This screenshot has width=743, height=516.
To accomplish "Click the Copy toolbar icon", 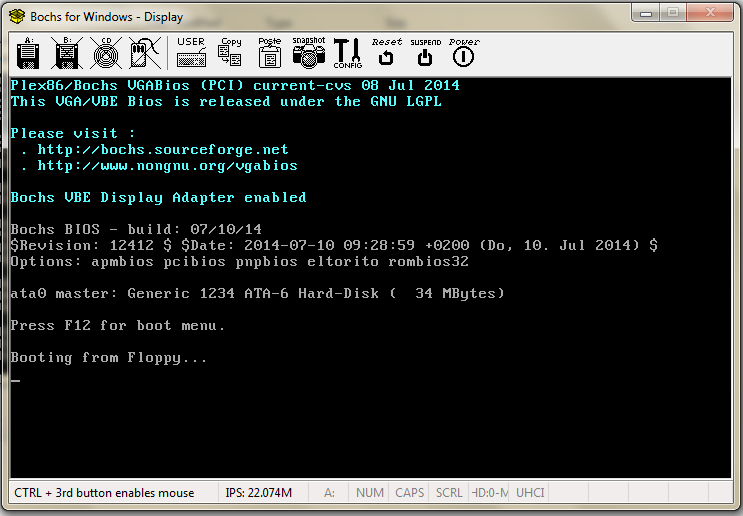I will 230,53.
